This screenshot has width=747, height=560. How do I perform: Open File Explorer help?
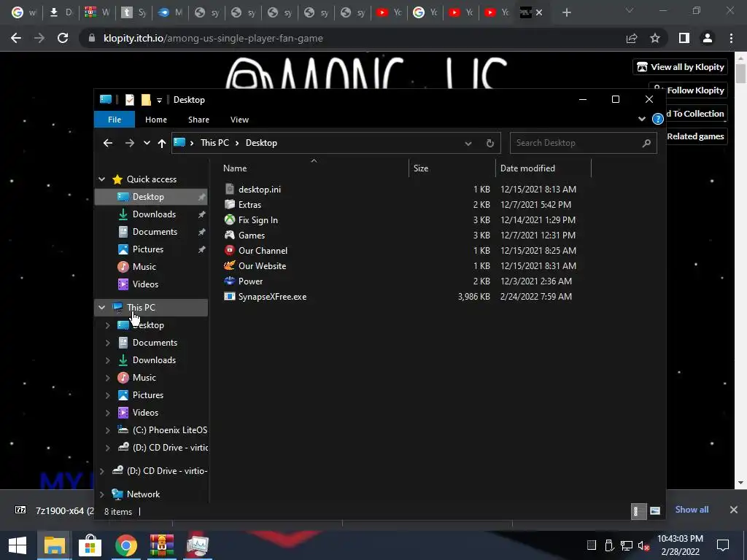coord(657,119)
